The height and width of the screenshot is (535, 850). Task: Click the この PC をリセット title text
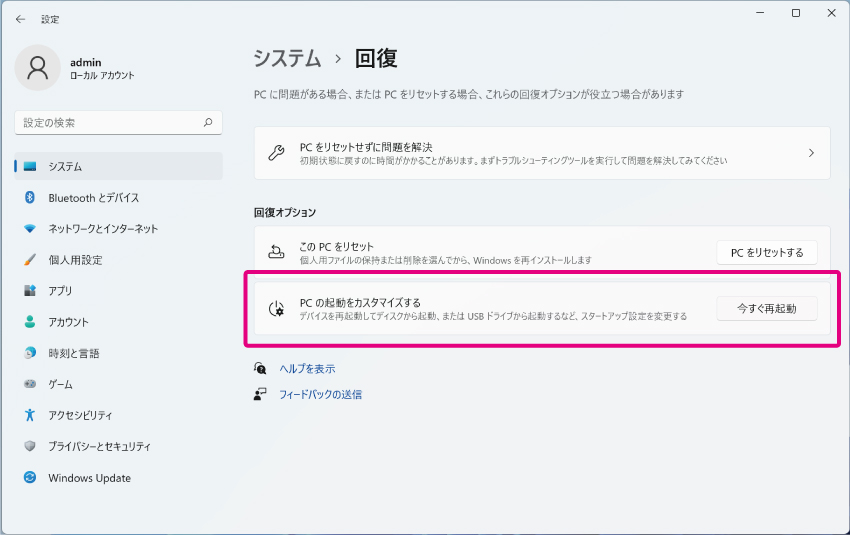click(337, 247)
